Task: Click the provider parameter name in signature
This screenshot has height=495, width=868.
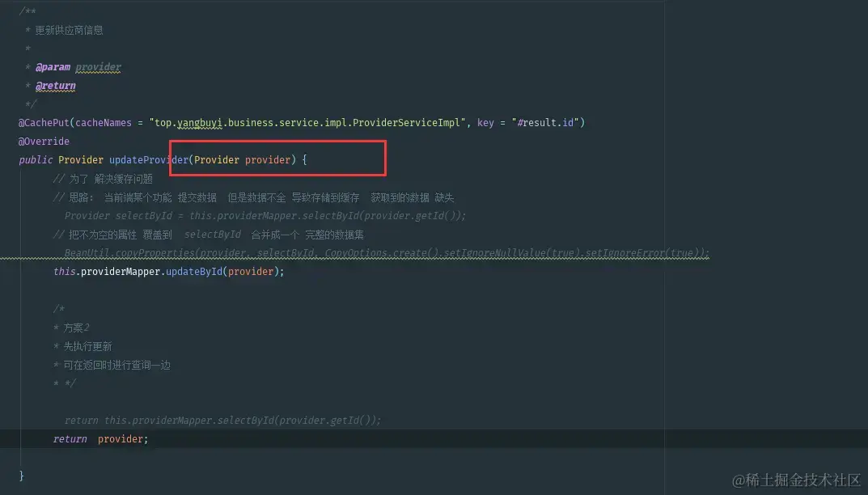Action: point(268,160)
